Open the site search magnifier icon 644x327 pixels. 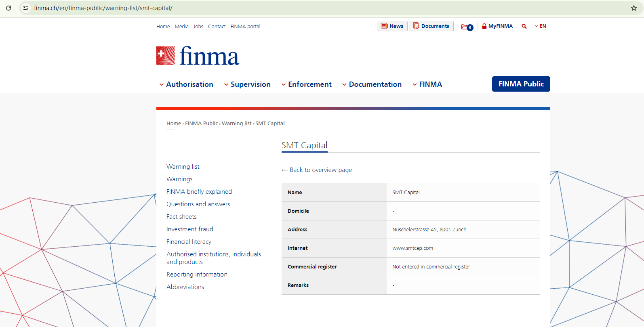524,26
